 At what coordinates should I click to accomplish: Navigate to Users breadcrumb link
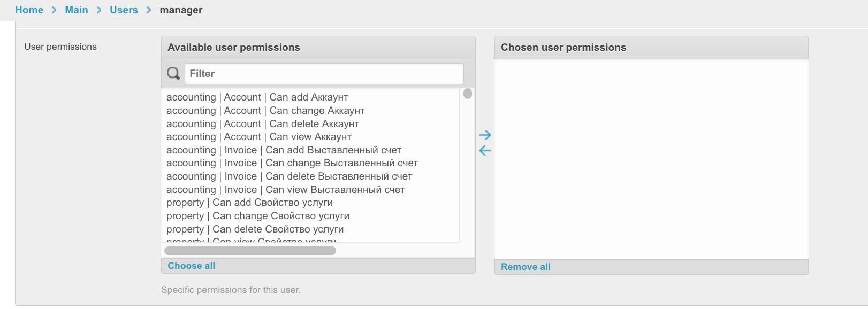coord(124,10)
